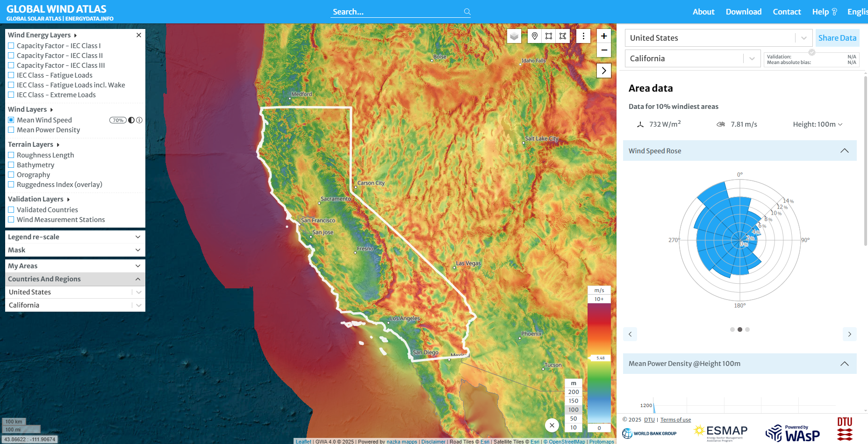
Task: Open the right panel country dropdown arrow
Action: pyautogui.click(x=804, y=38)
